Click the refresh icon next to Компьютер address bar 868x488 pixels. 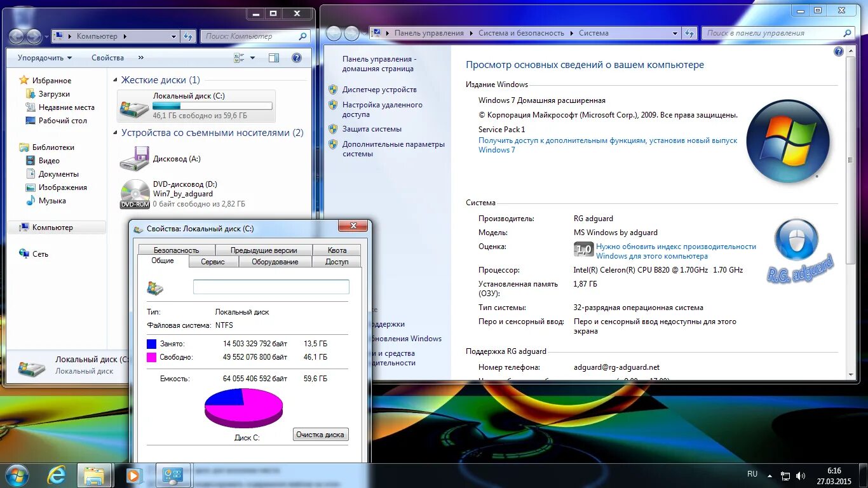[x=188, y=36]
